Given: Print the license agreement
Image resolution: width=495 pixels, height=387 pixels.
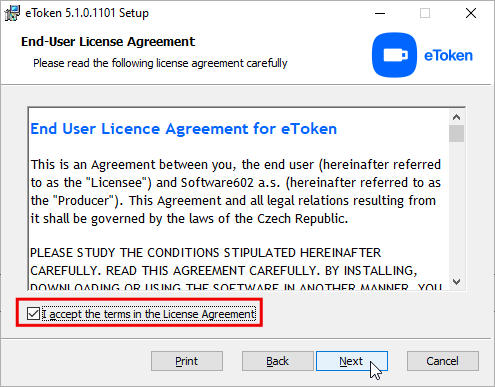Looking at the screenshot, I should (187, 361).
